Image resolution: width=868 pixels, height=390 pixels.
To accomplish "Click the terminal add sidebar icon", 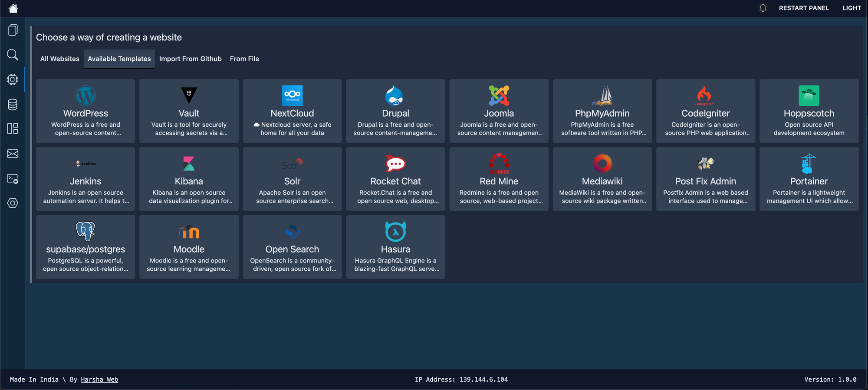I will (13, 179).
